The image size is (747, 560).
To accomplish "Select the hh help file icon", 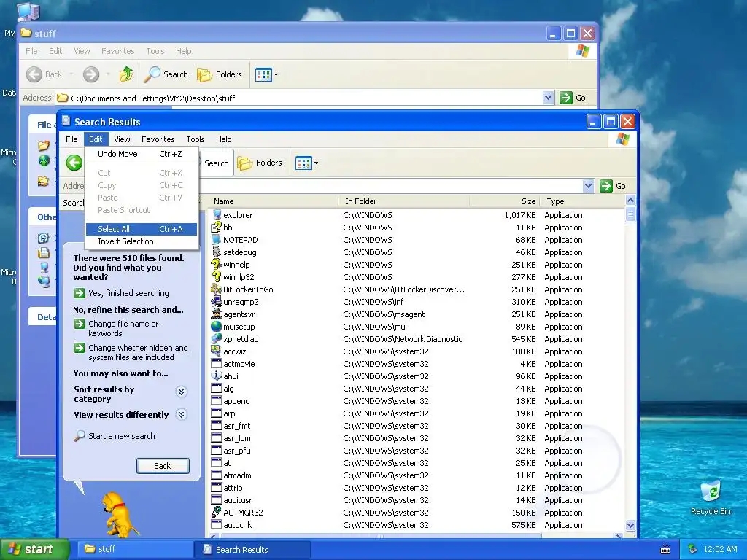I will coord(217,227).
